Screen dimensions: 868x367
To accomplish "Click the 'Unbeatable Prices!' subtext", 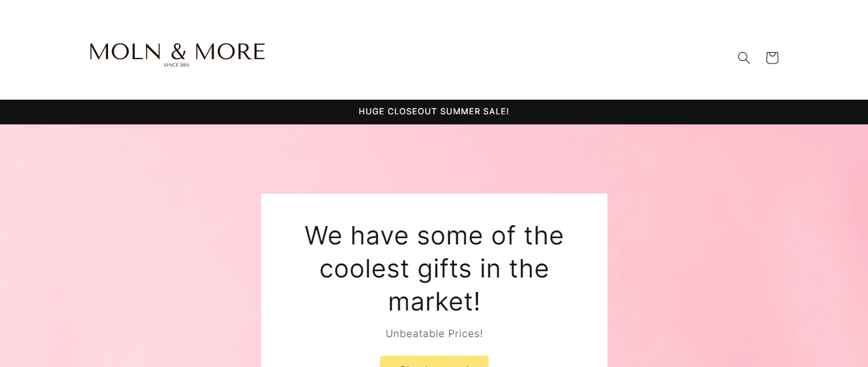I will pyautogui.click(x=434, y=334).
